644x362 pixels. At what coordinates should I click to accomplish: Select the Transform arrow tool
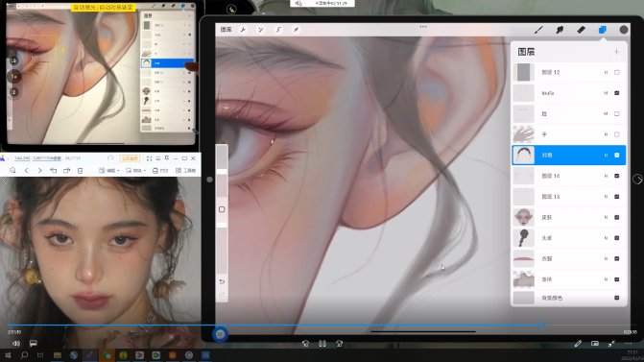(296, 30)
